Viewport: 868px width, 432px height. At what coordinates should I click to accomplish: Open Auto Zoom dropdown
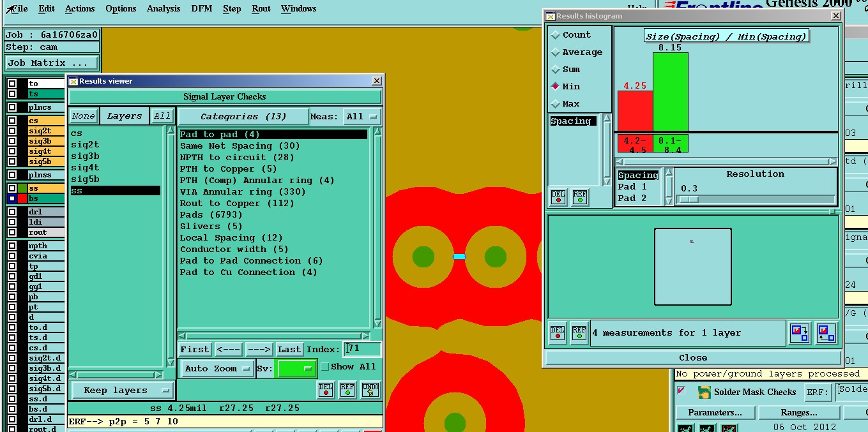coord(217,369)
